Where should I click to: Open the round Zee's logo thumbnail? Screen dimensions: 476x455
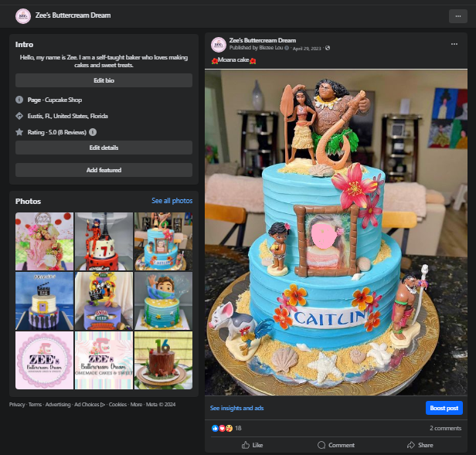[x=44, y=360]
